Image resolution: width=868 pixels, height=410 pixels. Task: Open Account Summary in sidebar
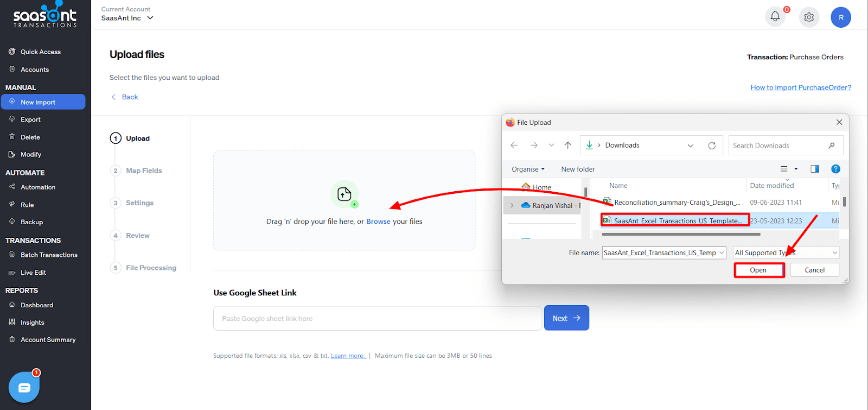pos(48,340)
